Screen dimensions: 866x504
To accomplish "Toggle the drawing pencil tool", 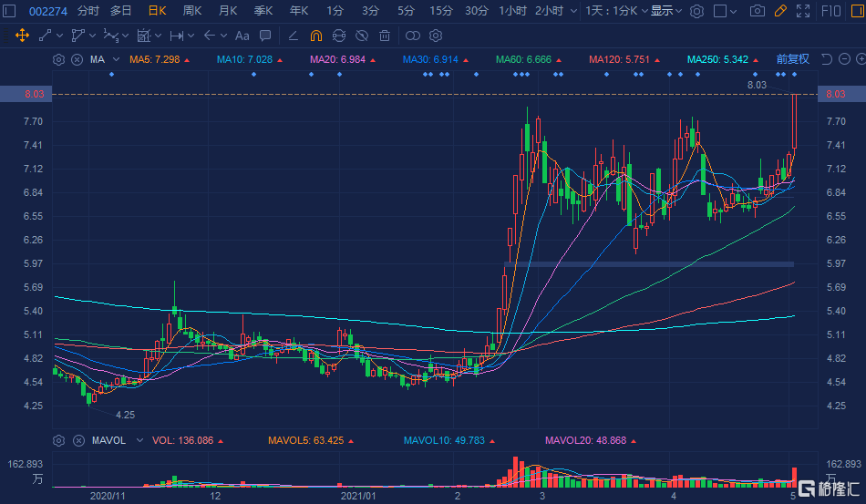I will tap(780, 11).
